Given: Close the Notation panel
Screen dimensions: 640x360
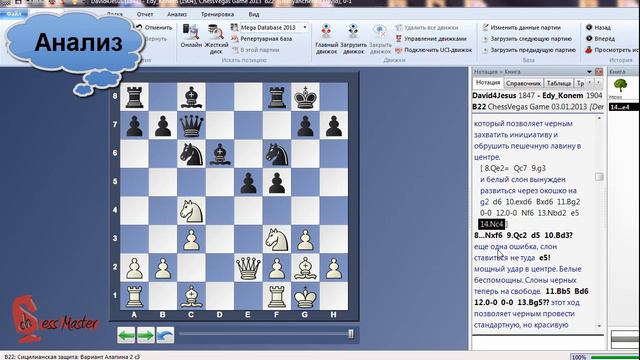Looking at the screenshot, I should point(599,72).
